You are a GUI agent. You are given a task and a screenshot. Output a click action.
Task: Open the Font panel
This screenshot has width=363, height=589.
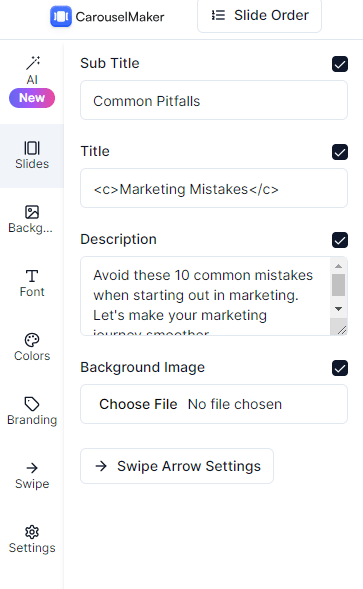tap(32, 284)
